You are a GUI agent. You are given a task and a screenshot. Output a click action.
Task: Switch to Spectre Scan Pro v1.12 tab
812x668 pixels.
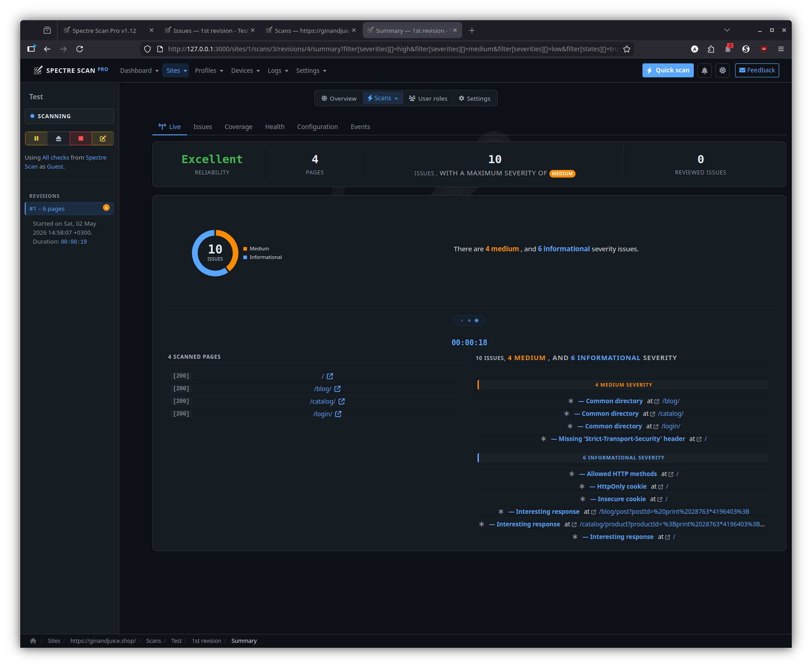[x=104, y=31]
